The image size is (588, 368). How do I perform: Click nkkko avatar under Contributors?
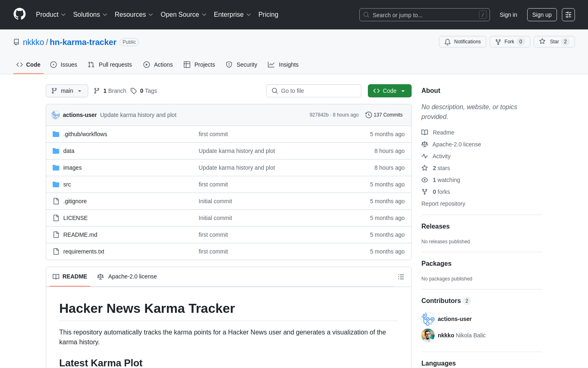click(x=428, y=335)
